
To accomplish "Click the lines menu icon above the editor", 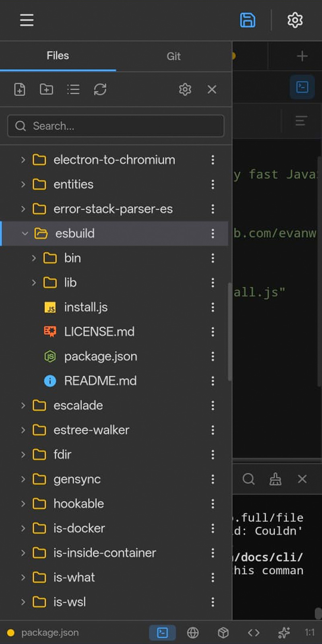I will [301, 121].
